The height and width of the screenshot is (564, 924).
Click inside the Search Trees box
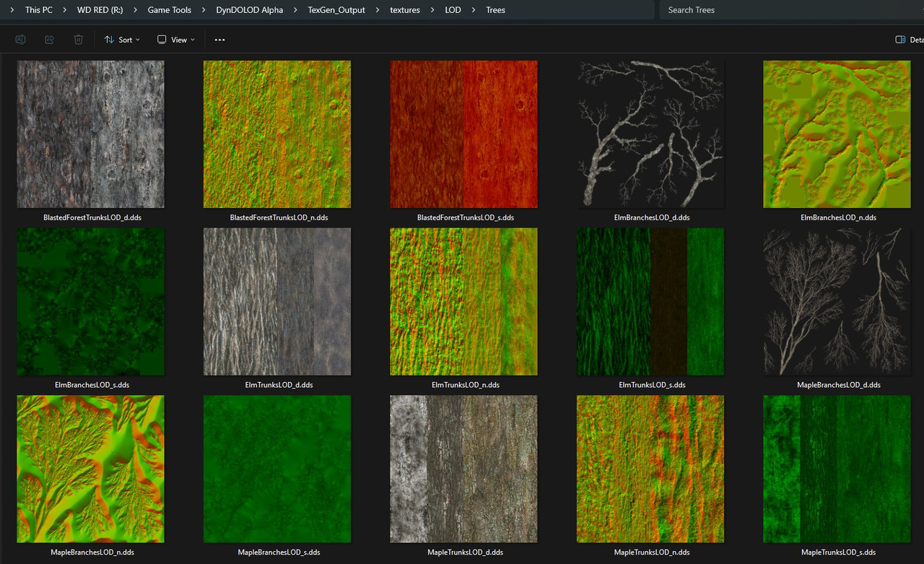click(787, 10)
